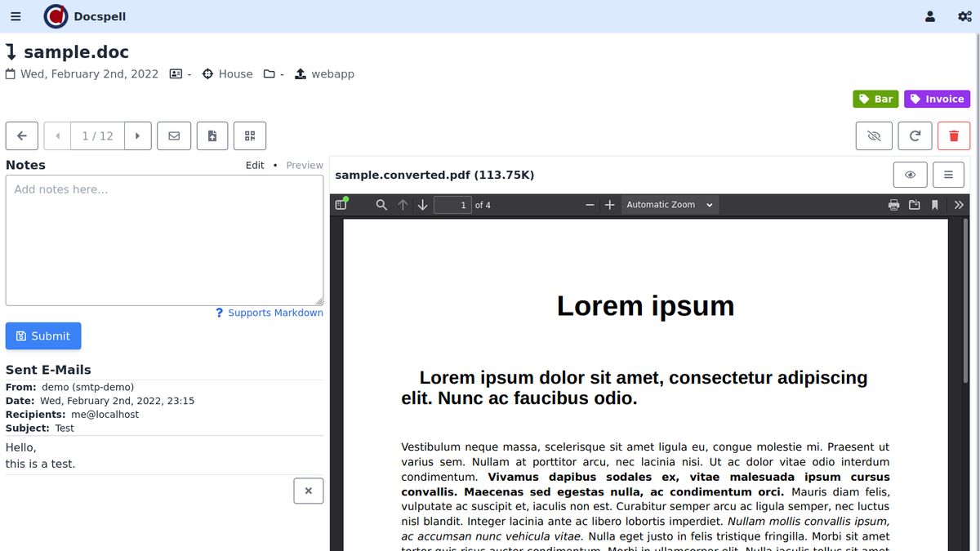
Task: Print the PDF document
Action: tap(893, 205)
